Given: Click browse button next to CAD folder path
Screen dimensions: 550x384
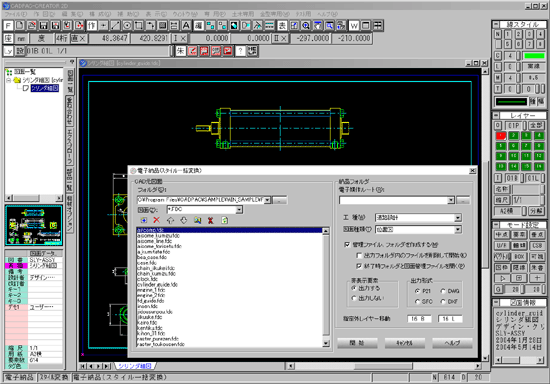Looking at the screenshot, I should click(280, 200).
